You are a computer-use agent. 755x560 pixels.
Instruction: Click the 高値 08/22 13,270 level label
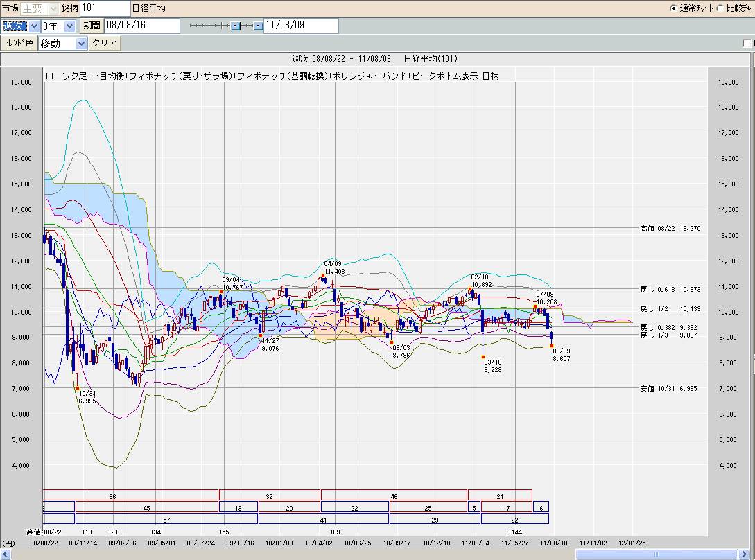tap(670, 229)
